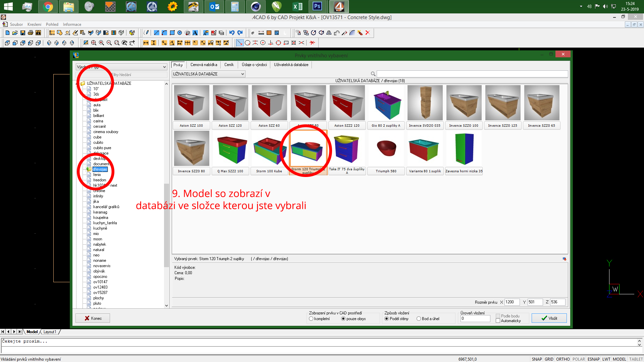644x362 pixels.
Task: Open the 'UŽIVATELSKÁ DATABÁZE' dropdown
Action: 208,74
